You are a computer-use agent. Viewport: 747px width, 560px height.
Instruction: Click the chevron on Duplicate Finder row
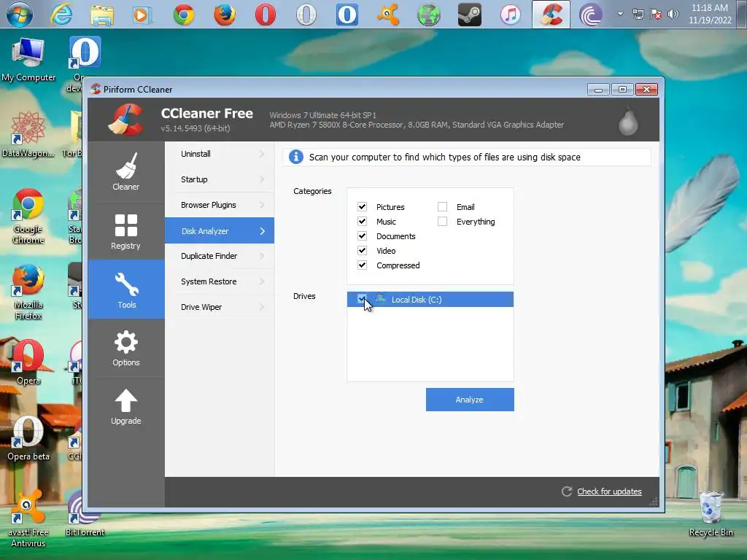click(x=262, y=256)
